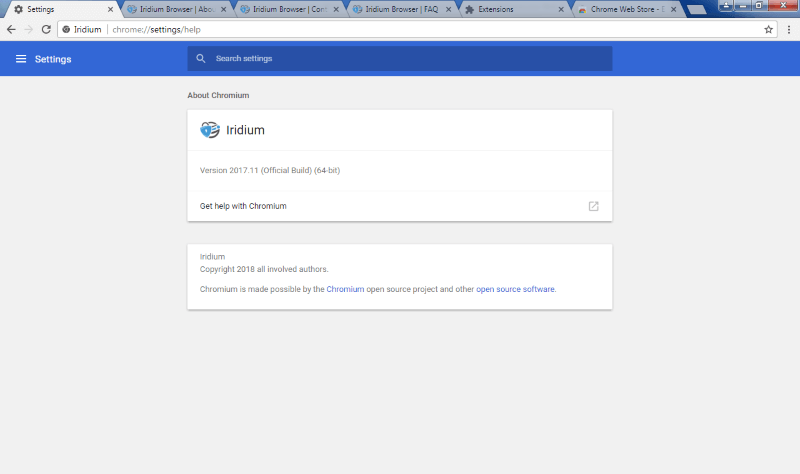Click the About Chromium heading
The height and width of the screenshot is (474, 800).
point(218,95)
